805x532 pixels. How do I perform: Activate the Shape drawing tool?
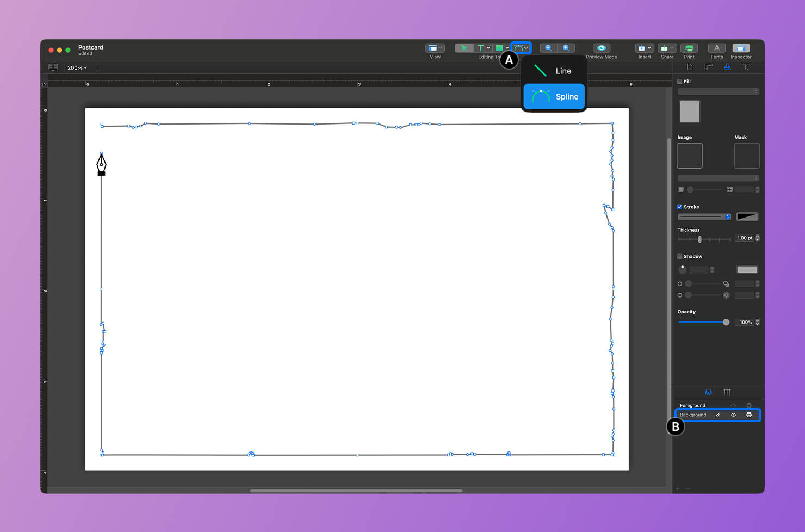[x=498, y=47]
